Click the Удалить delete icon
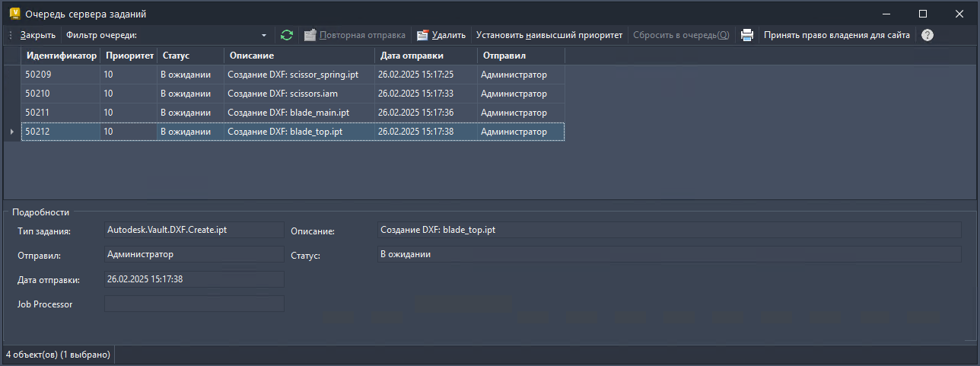Image resolution: width=980 pixels, height=366 pixels. (x=422, y=35)
